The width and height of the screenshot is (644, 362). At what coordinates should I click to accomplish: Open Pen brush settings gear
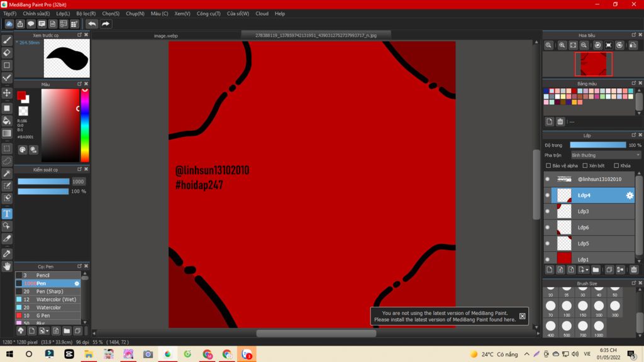click(x=76, y=283)
